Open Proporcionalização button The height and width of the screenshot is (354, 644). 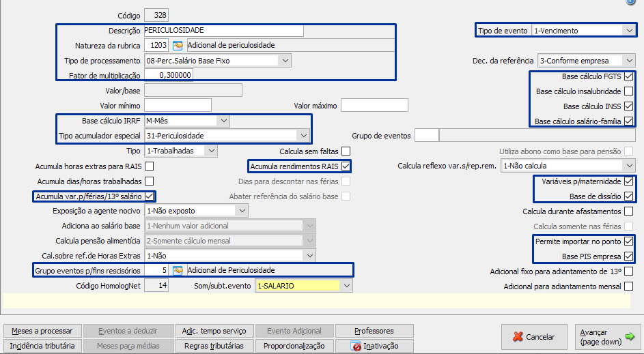294,346
